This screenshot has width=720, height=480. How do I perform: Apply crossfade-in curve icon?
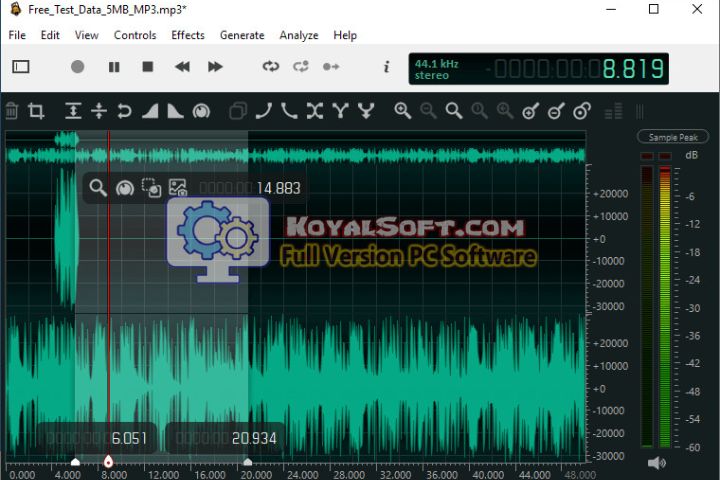[264, 111]
